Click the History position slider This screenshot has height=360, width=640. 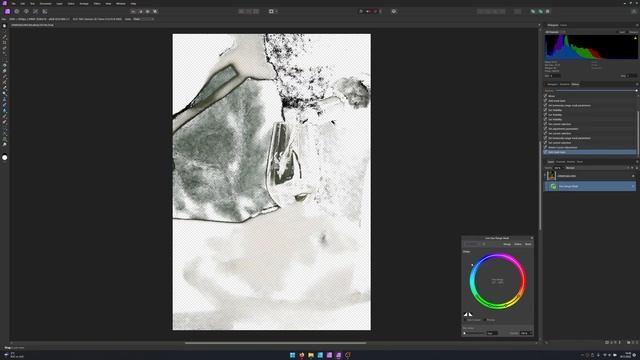click(x=596, y=90)
